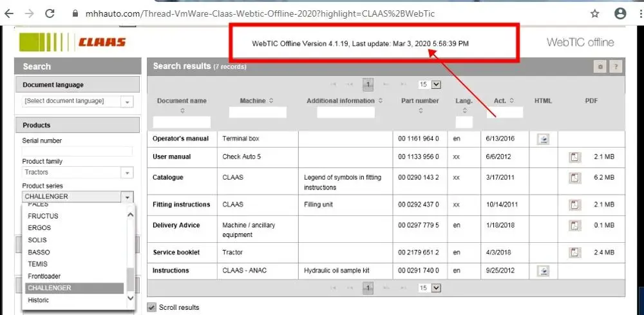The height and width of the screenshot is (315, 644).
Task: Click the Document language section header
Action: [x=78, y=85]
